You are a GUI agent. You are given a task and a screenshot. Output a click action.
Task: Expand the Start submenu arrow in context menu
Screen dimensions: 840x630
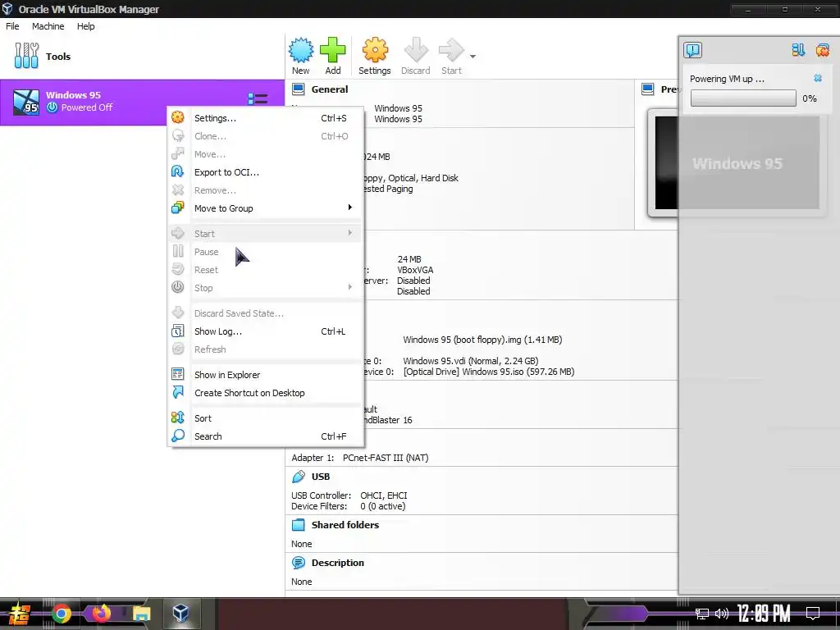349,233
